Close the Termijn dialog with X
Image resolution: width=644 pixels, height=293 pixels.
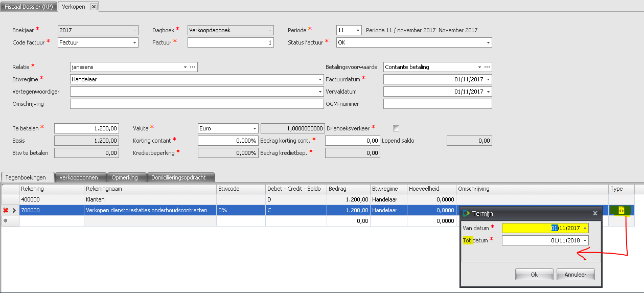pos(594,213)
